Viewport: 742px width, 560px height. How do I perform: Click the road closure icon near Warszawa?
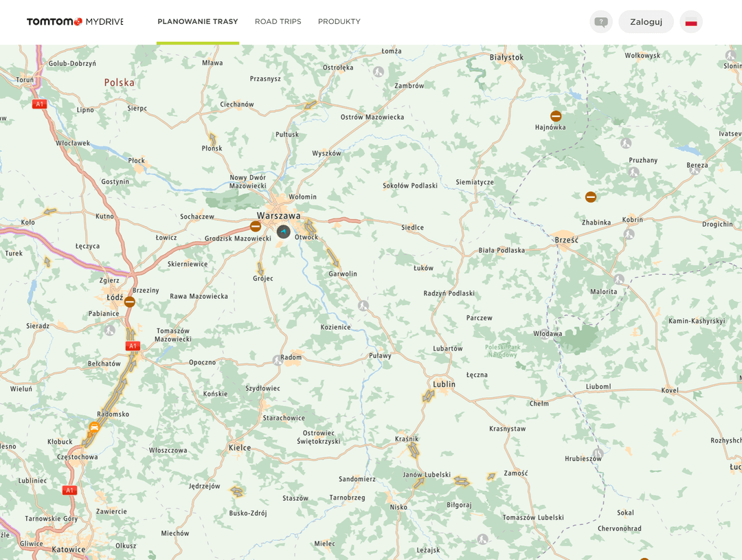coord(256,225)
